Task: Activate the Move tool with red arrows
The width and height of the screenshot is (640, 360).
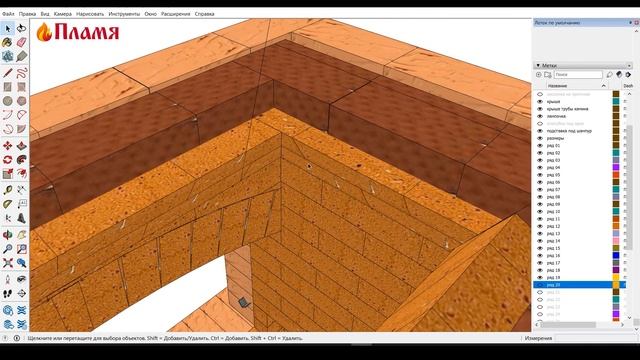Action: 8,146
